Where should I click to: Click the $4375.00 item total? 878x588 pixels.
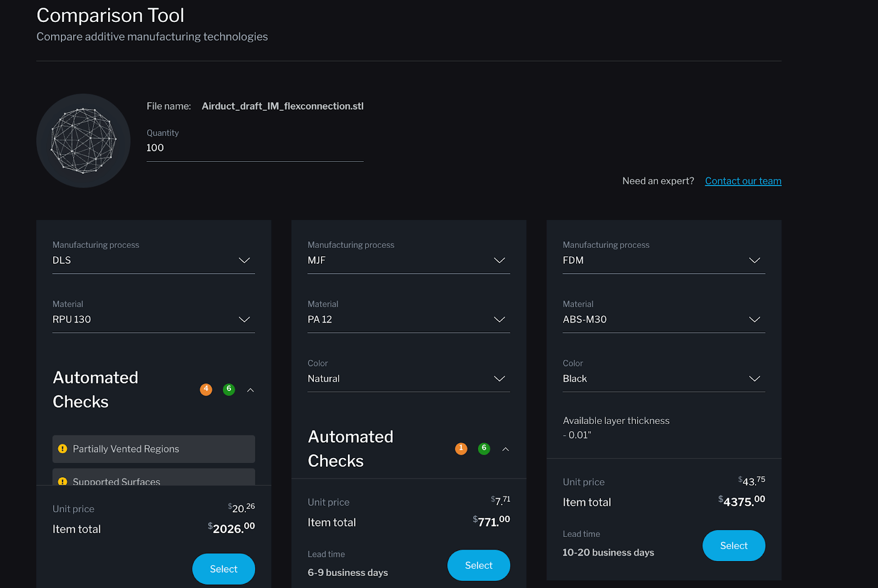pyautogui.click(x=741, y=500)
